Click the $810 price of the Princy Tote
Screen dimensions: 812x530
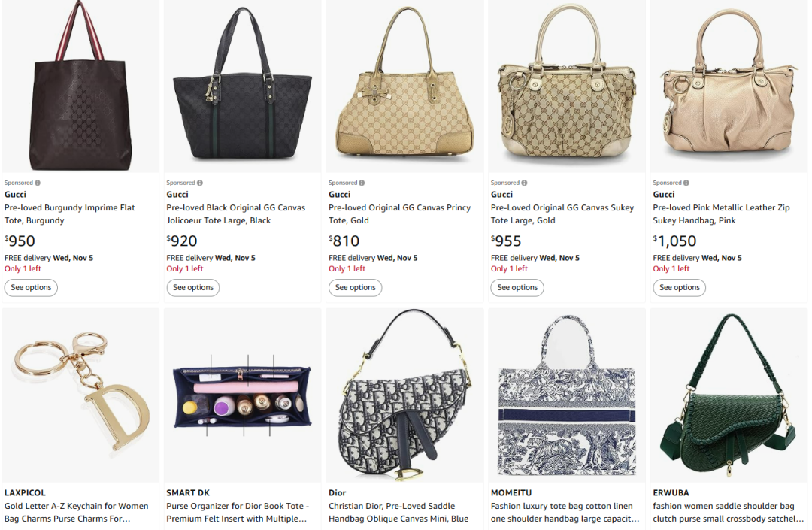(344, 241)
